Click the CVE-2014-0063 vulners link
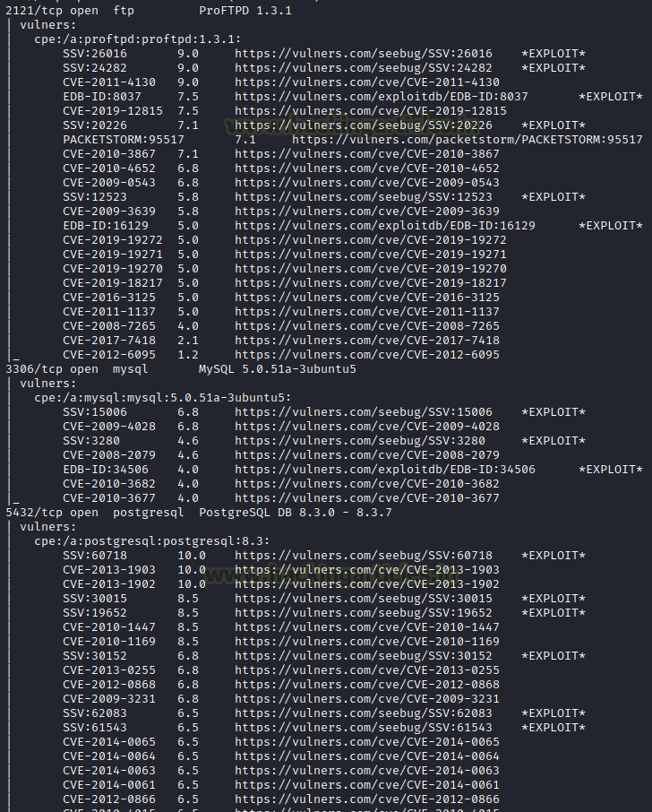 click(x=367, y=771)
